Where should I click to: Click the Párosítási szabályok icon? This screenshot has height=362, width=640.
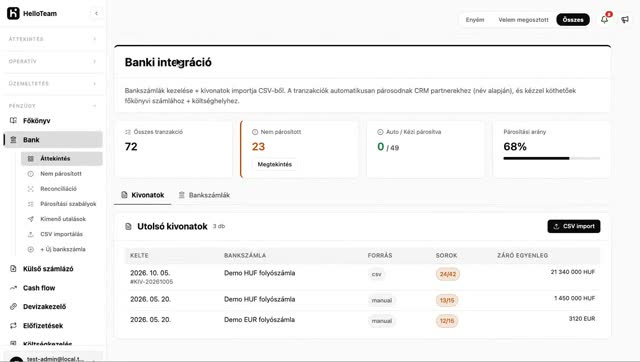coord(31,204)
